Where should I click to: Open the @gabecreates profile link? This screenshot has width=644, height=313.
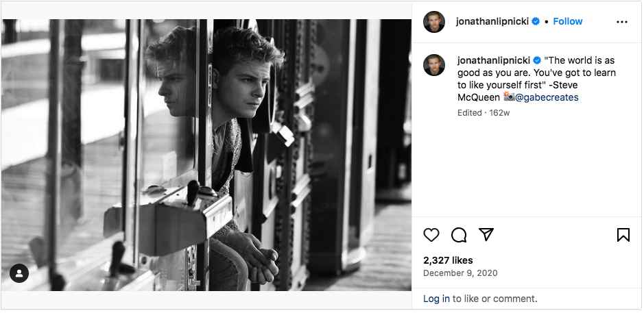pyautogui.click(x=547, y=97)
